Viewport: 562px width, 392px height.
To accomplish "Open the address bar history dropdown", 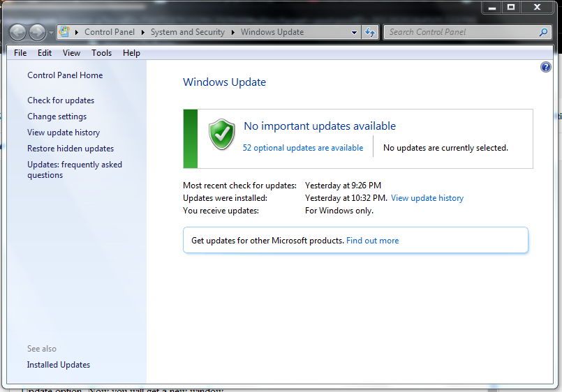I will pyautogui.click(x=354, y=33).
